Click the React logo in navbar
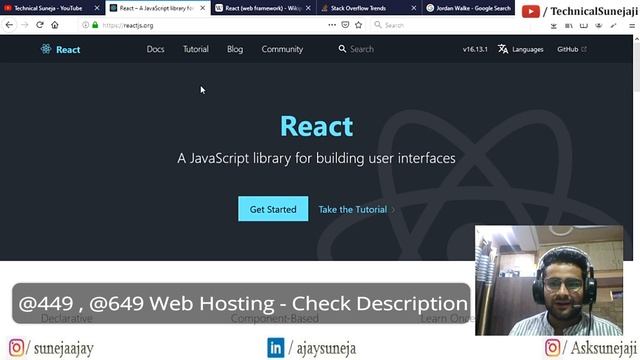 60,49
